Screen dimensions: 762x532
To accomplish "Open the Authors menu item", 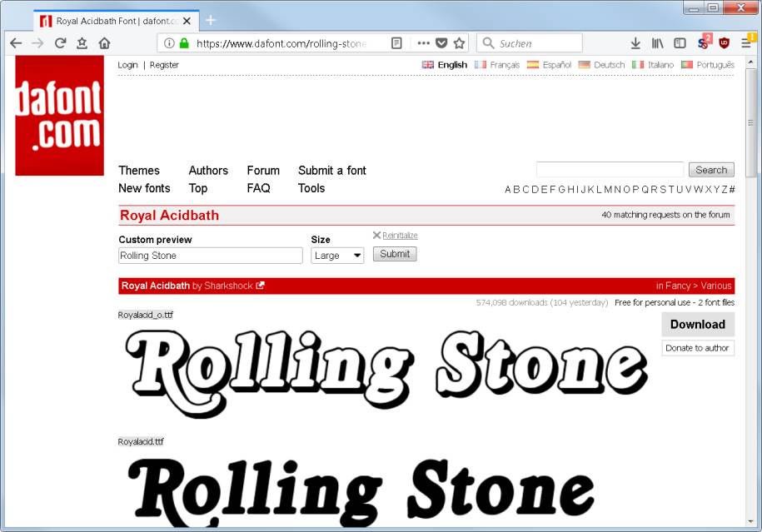I will coord(208,171).
